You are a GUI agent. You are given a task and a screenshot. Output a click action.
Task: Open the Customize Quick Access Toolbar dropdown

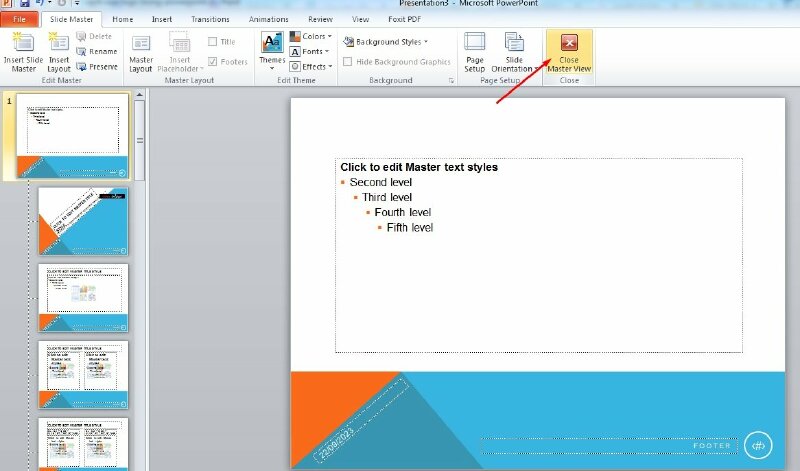coord(78,3)
